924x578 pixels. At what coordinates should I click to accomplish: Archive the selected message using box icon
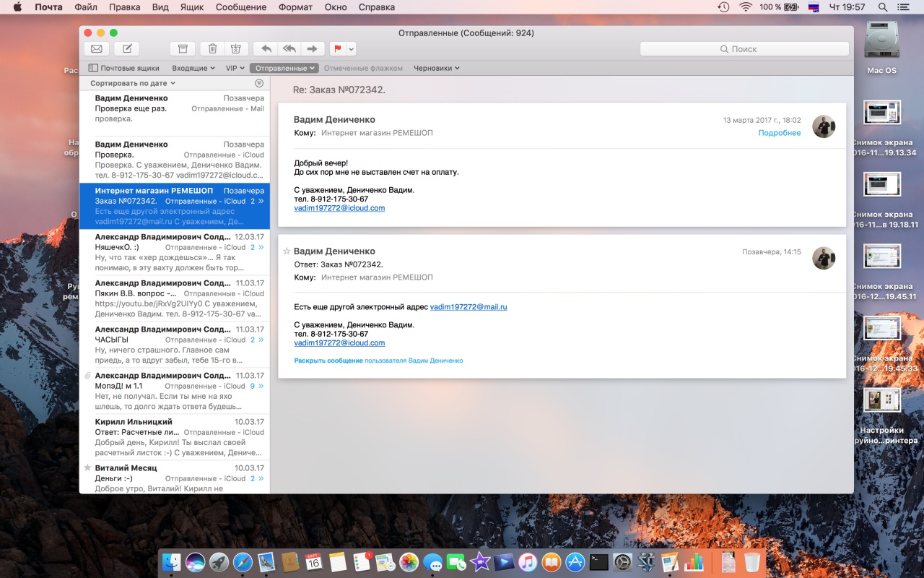[183, 49]
